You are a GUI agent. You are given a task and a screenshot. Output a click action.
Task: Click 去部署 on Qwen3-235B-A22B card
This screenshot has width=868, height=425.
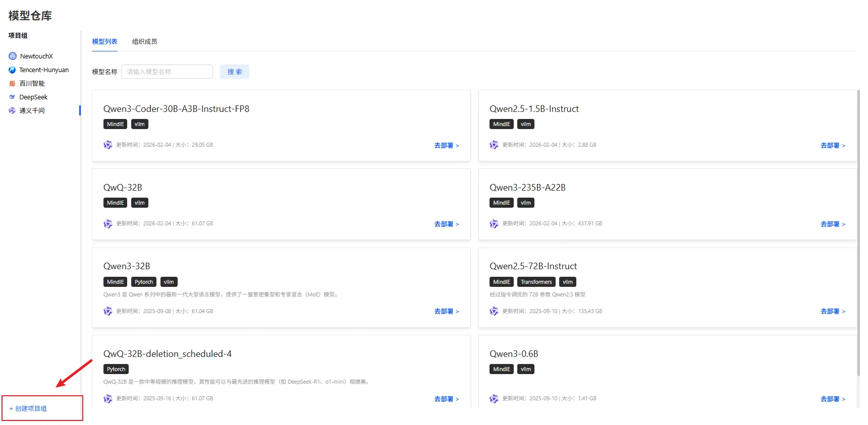pyautogui.click(x=833, y=224)
